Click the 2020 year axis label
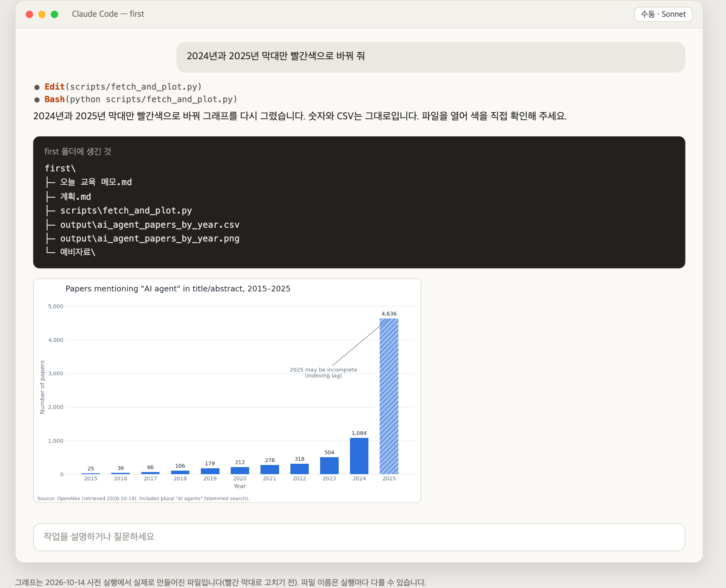The height and width of the screenshot is (588, 726). 239,478
